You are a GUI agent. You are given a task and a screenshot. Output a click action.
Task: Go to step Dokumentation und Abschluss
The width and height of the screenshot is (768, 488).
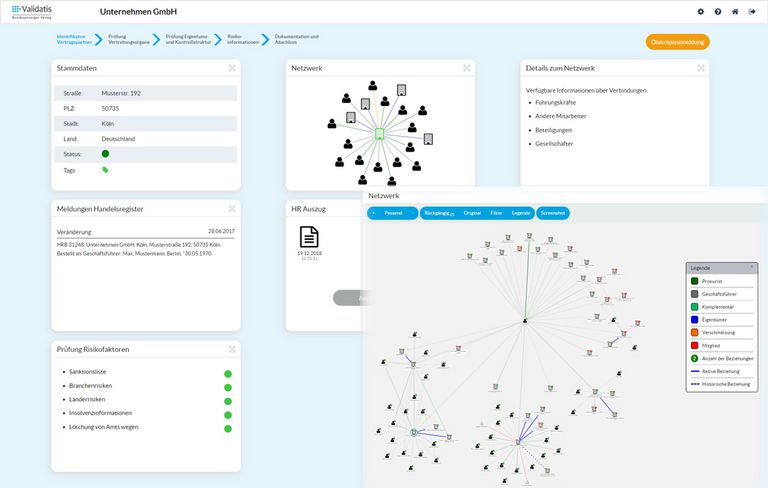coord(296,39)
